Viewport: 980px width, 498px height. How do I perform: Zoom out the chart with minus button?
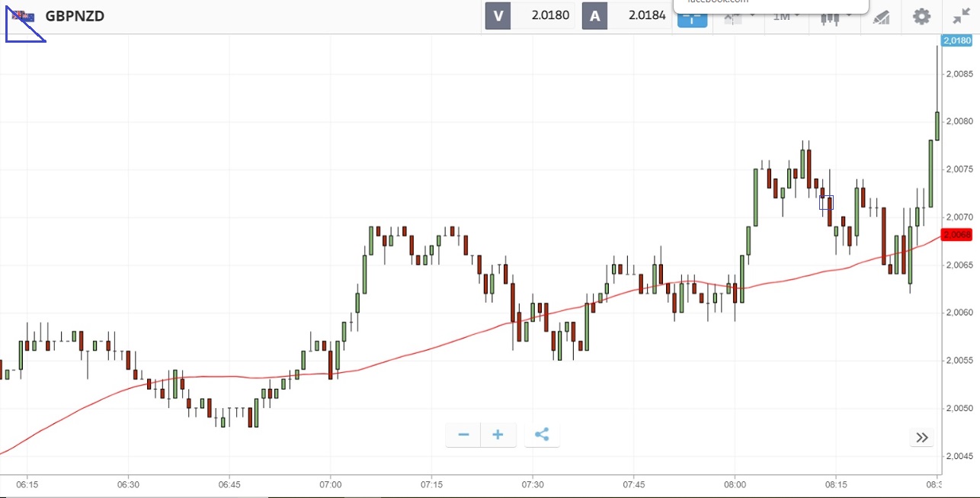point(463,435)
